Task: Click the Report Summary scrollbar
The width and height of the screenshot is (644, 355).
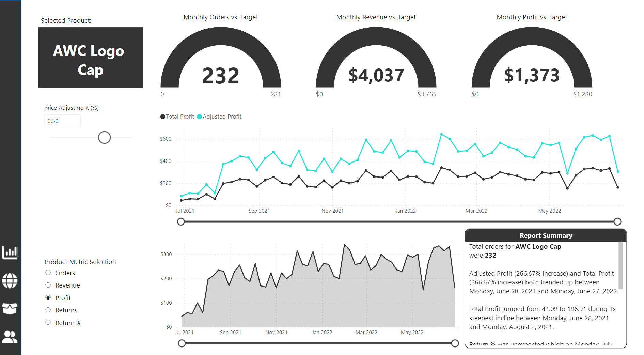Action: 621,265
